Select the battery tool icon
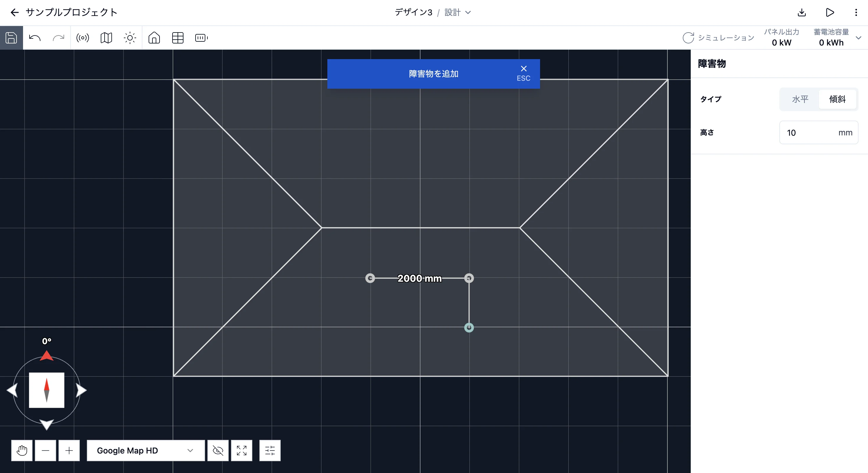This screenshot has width=868, height=473. click(201, 38)
